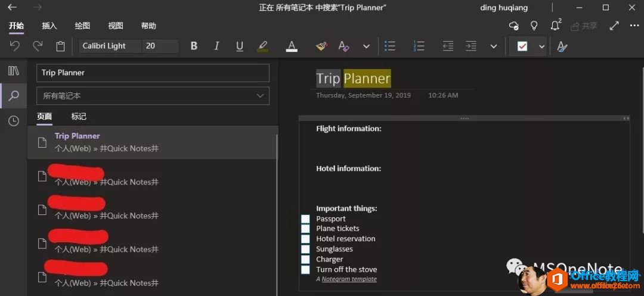Open notebooks navigation icon in sidebar
Image resolution: width=644 pixels, height=296 pixels.
click(14, 71)
